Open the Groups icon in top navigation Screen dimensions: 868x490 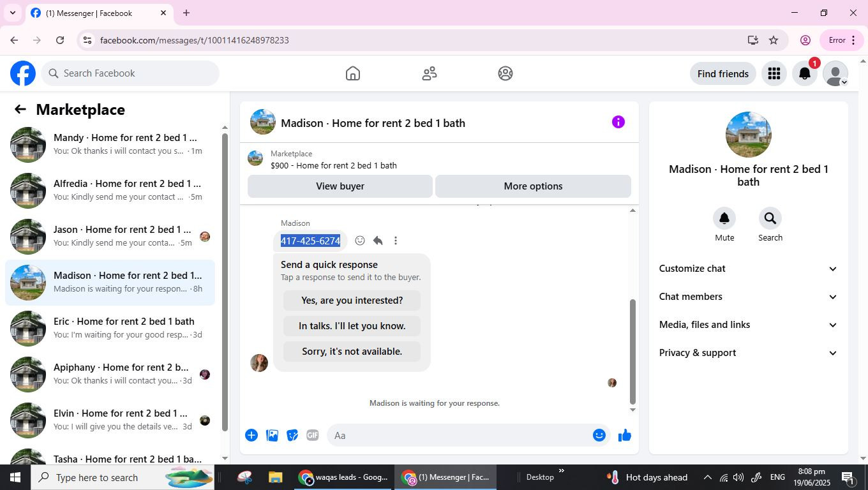505,73
